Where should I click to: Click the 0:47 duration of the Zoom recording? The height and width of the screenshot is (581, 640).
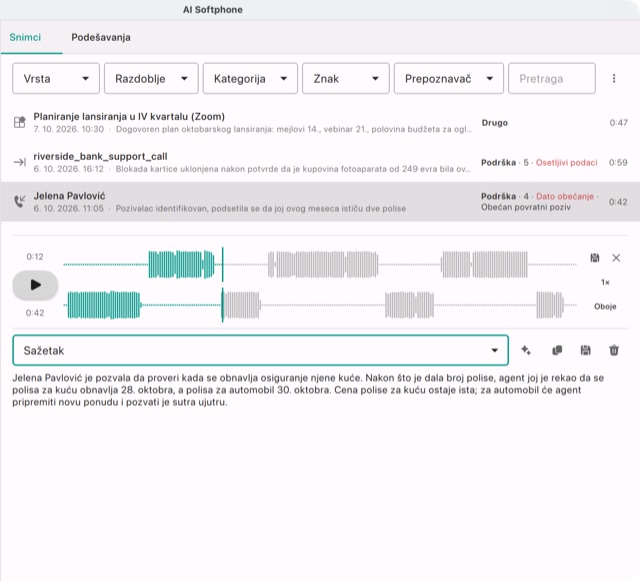click(618, 122)
